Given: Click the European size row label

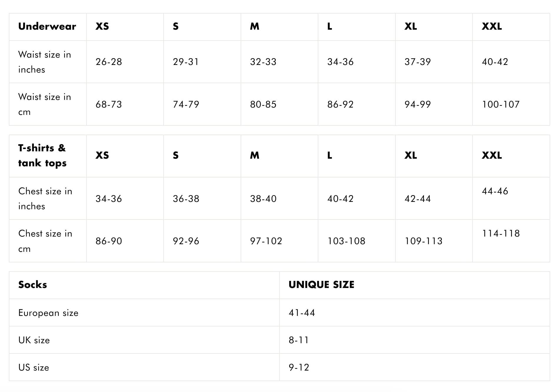Looking at the screenshot, I should tap(48, 313).
